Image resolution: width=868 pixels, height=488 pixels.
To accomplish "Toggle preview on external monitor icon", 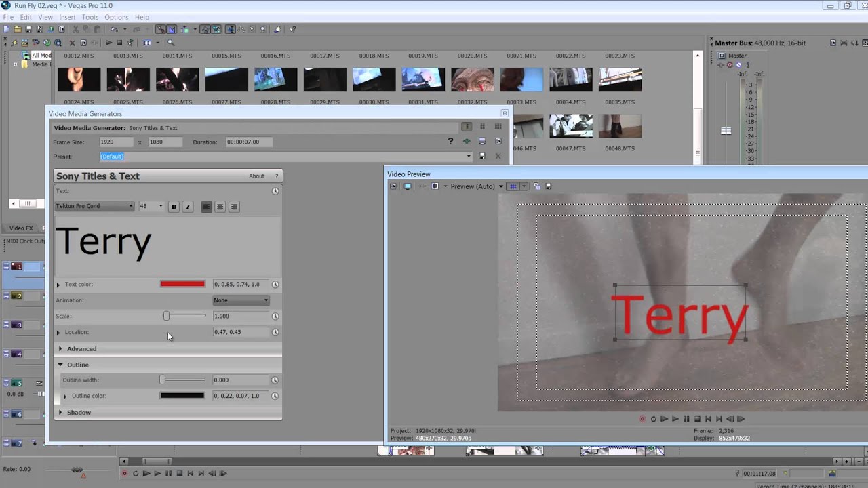I will (407, 186).
